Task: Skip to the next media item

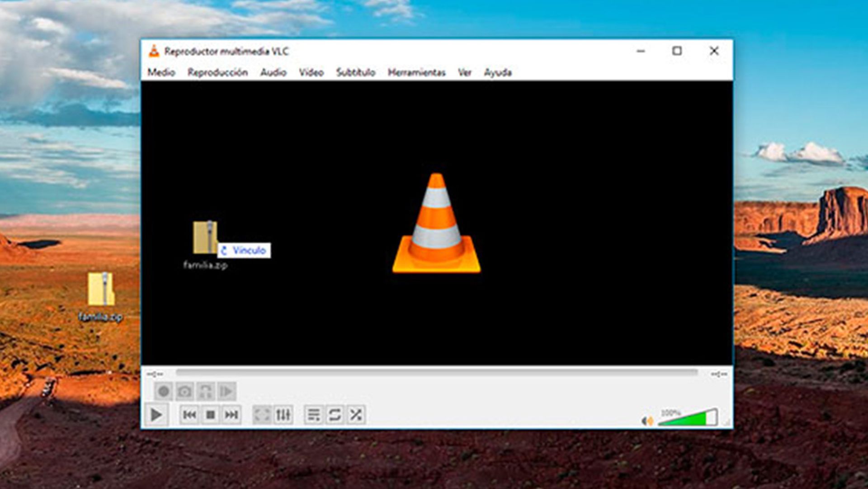Action: 231,414
